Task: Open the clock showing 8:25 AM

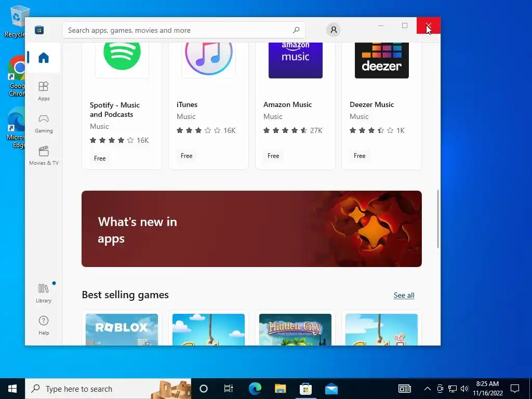Action: pos(487,389)
